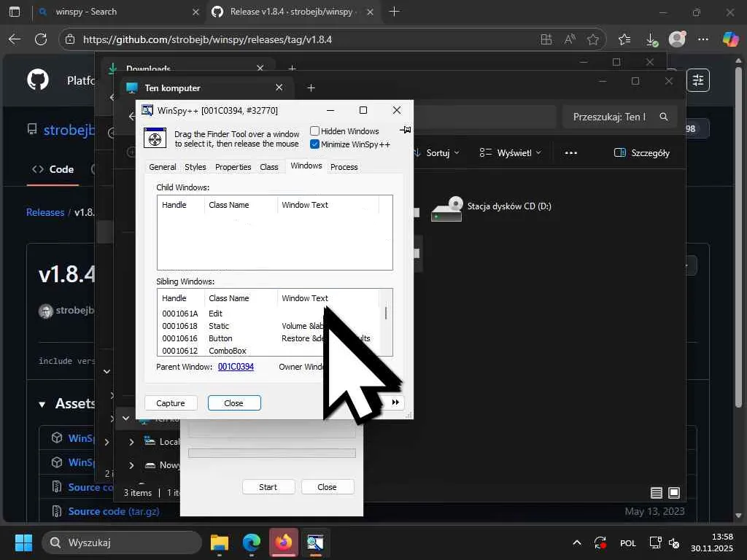The image size is (747, 560).
Task: Select sibling row 0001061A Edit
Action: click(270, 314)
